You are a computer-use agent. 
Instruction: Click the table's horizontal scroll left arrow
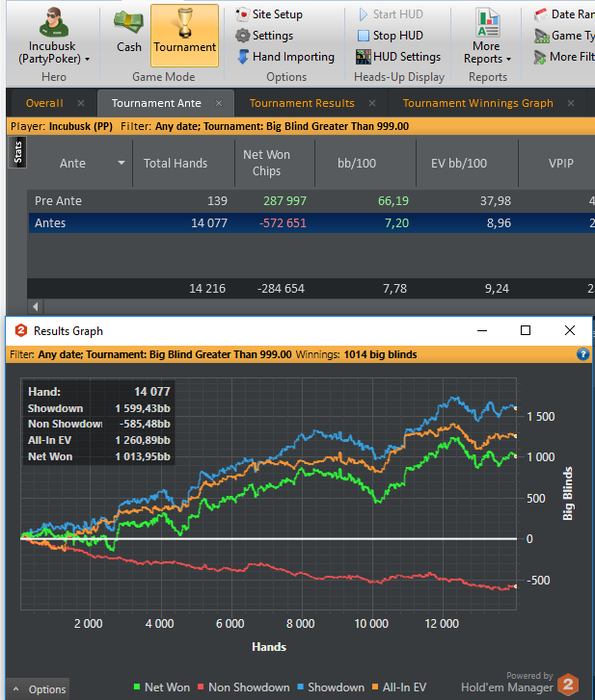coord(35,306)
